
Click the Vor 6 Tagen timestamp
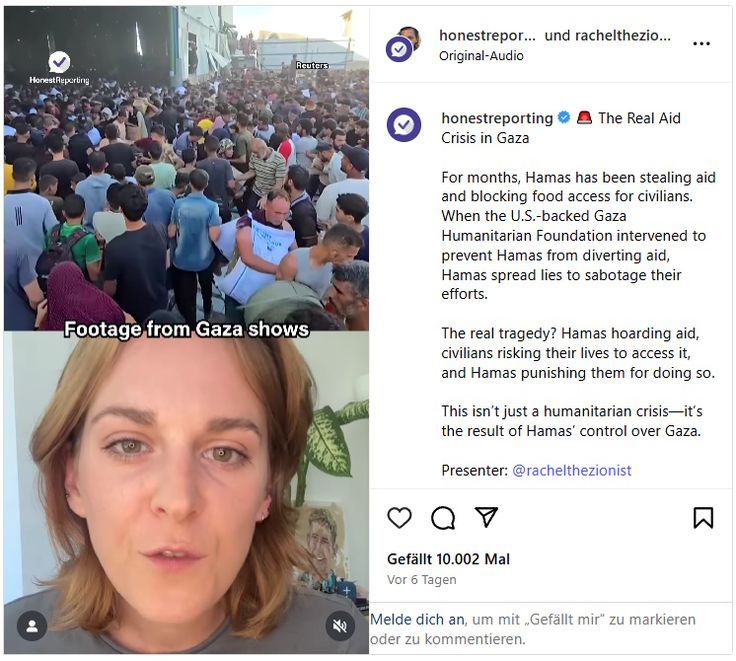coord(422,580)
